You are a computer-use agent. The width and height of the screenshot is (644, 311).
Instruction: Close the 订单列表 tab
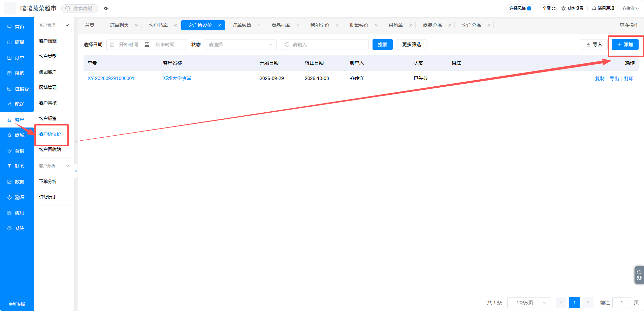tap(136, 25)
